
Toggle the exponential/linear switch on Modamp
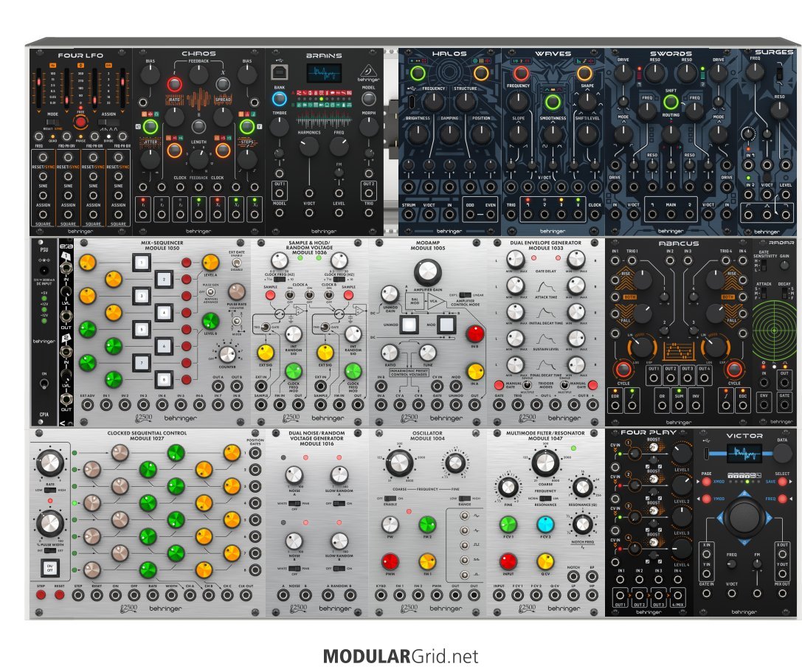point(464,295)
